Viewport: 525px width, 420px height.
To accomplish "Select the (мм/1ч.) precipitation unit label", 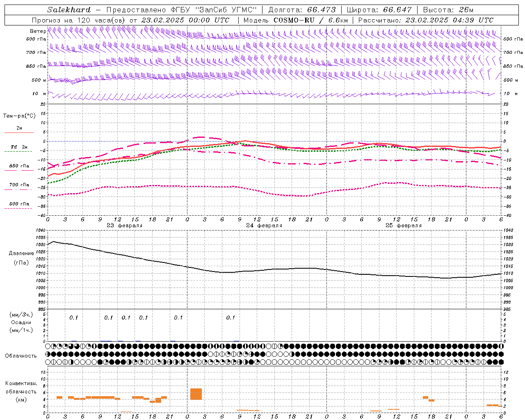I will (x=21, y=330).
